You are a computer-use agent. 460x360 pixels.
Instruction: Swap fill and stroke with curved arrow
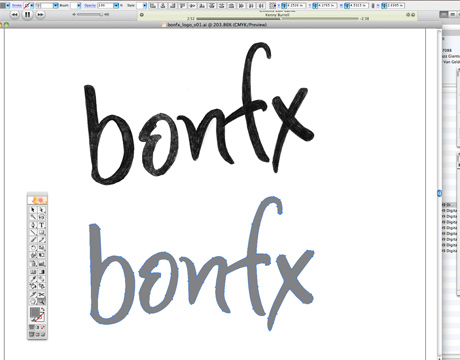[43, 309]
